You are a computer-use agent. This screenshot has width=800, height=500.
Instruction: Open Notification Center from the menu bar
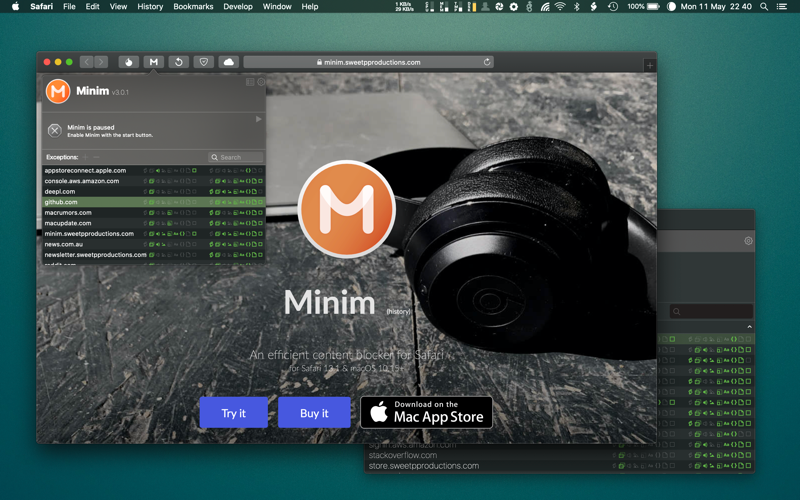tap(781, 6)
